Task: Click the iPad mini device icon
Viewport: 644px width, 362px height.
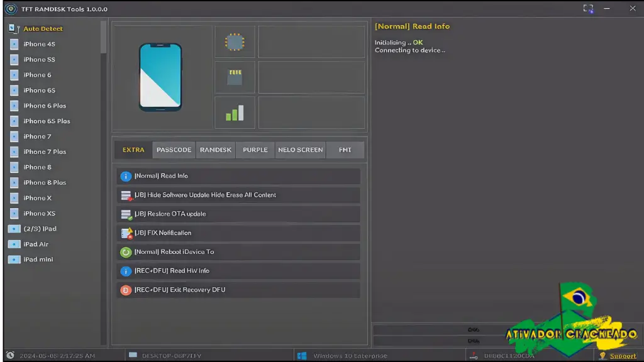Action: [x=14, y=260]
